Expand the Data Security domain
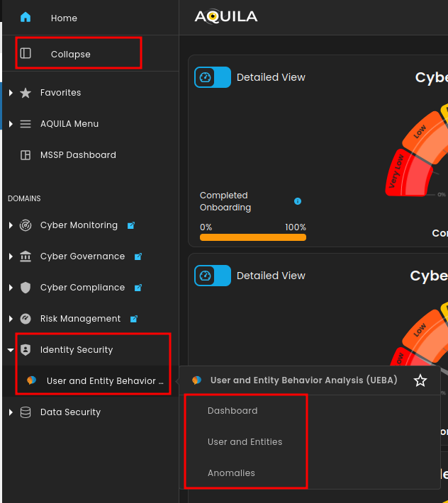 [x=11, y=412]
